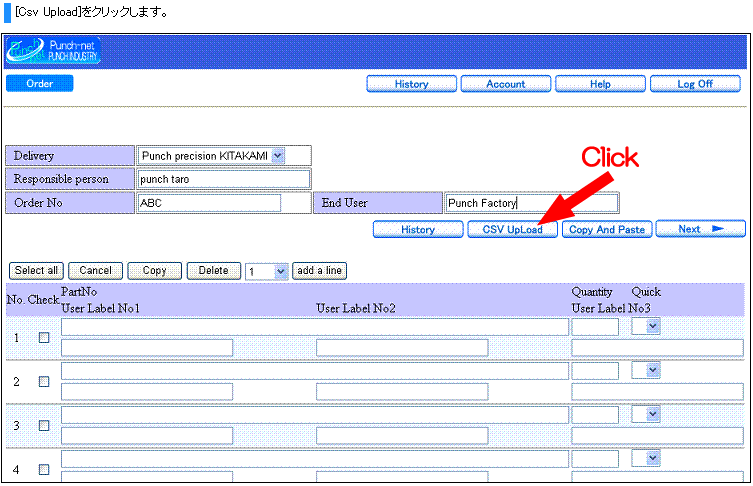The image size is (753, 486).
Task: Click the PartNo field in row 3
Action: (x=315, y=414)
